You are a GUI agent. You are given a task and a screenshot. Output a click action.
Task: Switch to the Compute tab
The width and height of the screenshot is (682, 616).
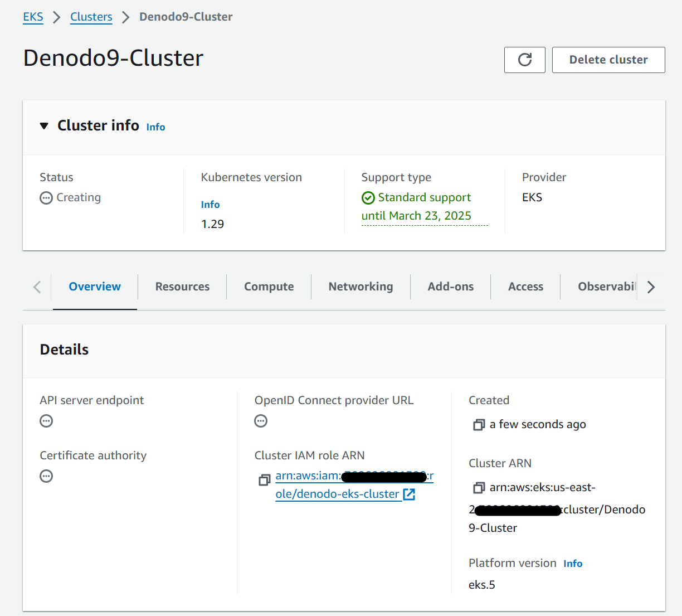(269, 287)
